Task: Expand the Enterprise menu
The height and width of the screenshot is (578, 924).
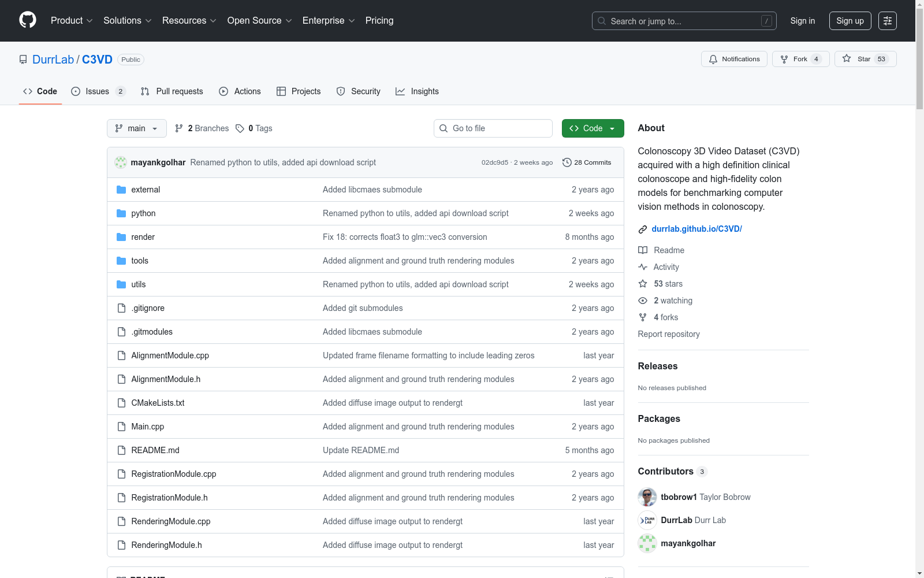Action: coord(328,21)
